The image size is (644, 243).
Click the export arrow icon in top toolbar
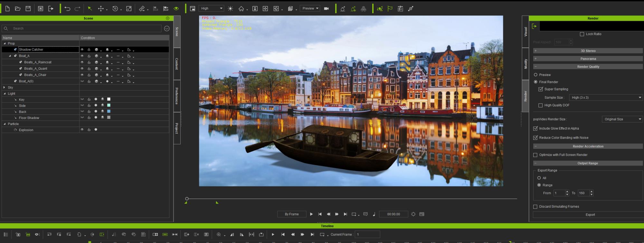51,9
